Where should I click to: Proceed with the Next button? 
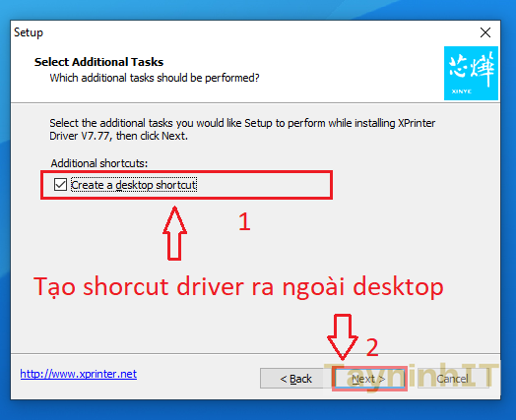point(369,379)
